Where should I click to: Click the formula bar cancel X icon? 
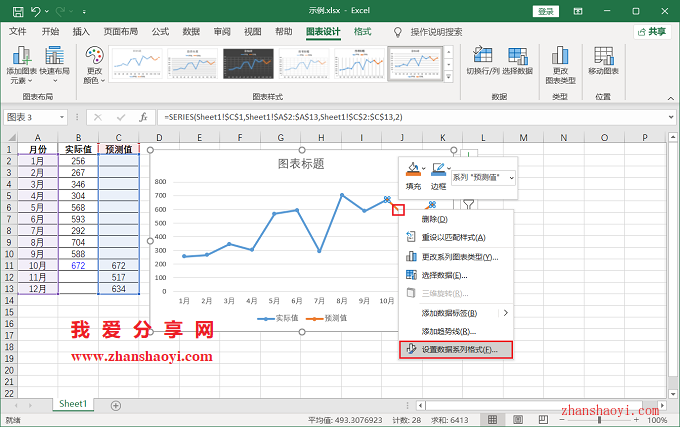pyautogui.click(x=98, y=117)
